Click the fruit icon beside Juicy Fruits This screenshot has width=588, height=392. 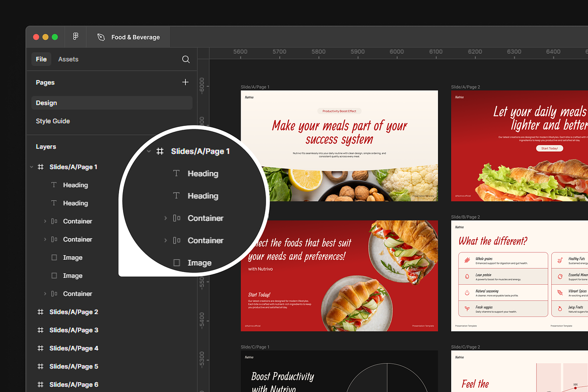(x=560, y=309)
